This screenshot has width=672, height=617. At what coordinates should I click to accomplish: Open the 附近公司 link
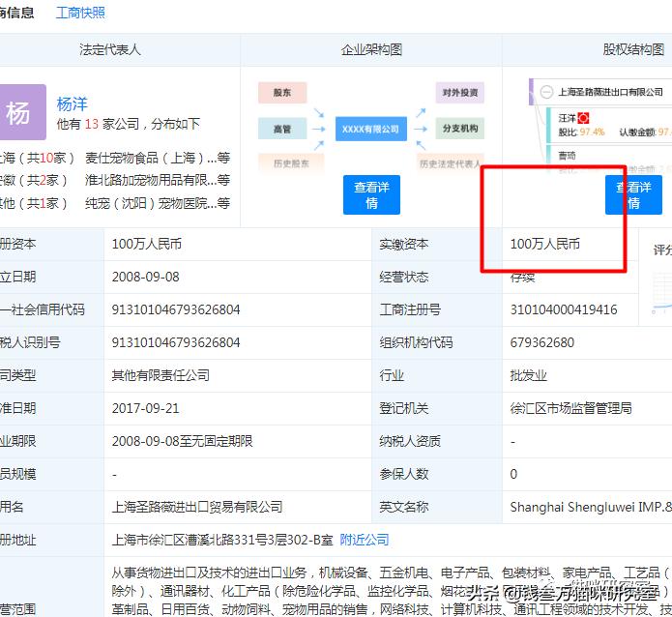click(365, 540)
